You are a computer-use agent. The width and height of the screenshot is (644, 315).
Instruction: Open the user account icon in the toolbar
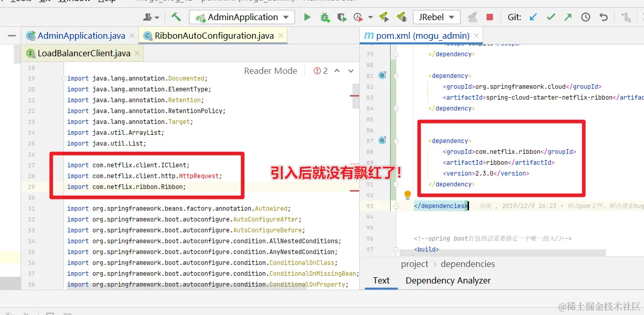[148, 17]
